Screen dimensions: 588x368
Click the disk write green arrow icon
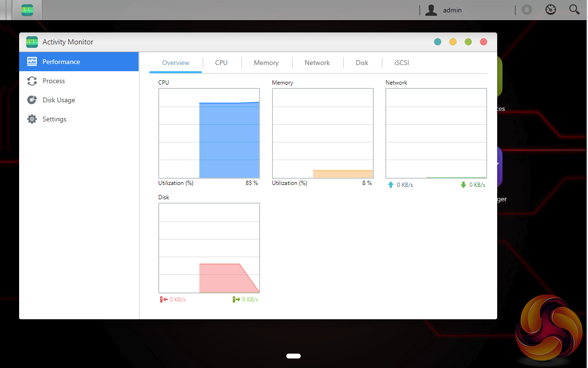point(236,300)
